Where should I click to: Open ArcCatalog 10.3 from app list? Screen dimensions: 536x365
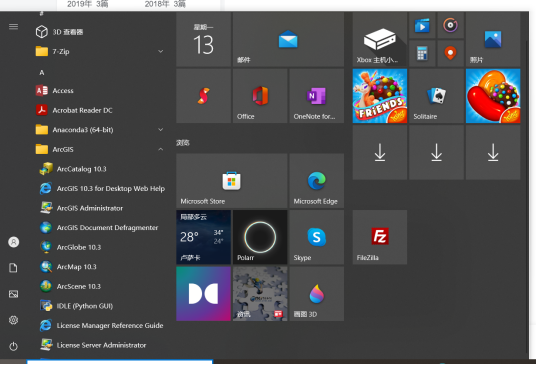click(x=100, y=169)
